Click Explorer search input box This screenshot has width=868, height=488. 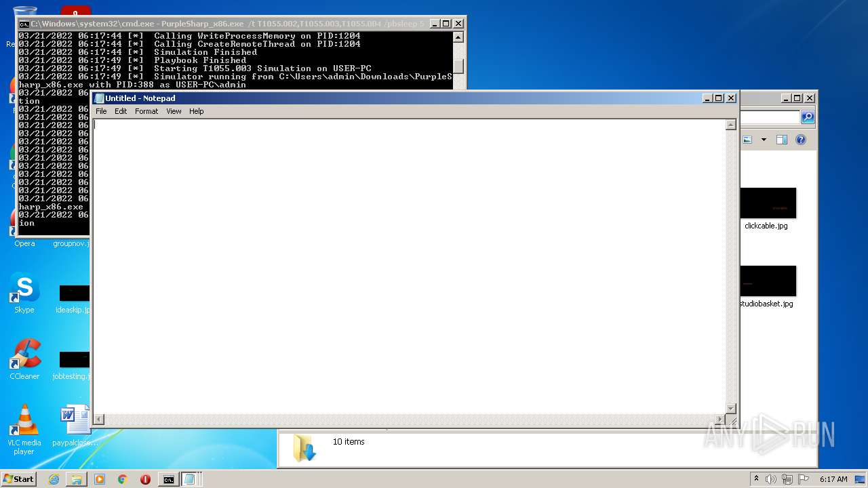coord(770,117)
